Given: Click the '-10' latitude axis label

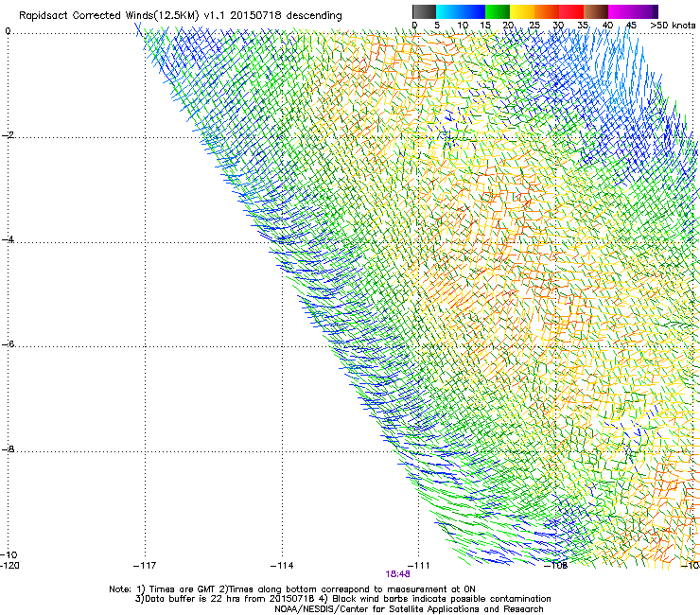Looking at the screenshot, I should click(9, 555).
